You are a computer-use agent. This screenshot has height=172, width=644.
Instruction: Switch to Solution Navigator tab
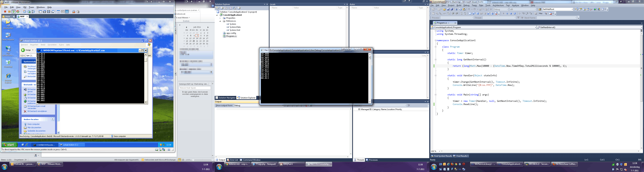(226, 98)
